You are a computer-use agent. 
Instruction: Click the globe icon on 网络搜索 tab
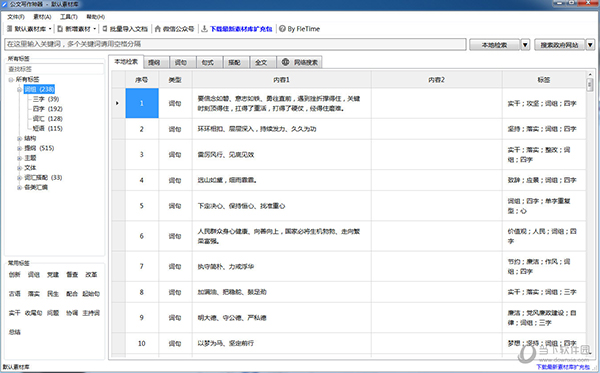285,62
